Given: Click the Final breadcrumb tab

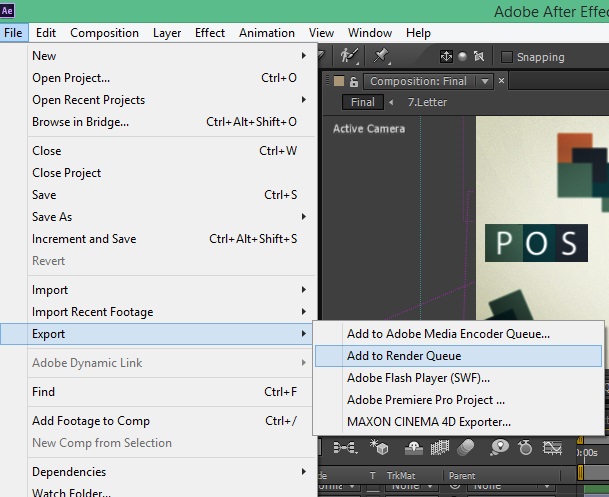Looking at the screenshot, I should [x=363, y=102].
